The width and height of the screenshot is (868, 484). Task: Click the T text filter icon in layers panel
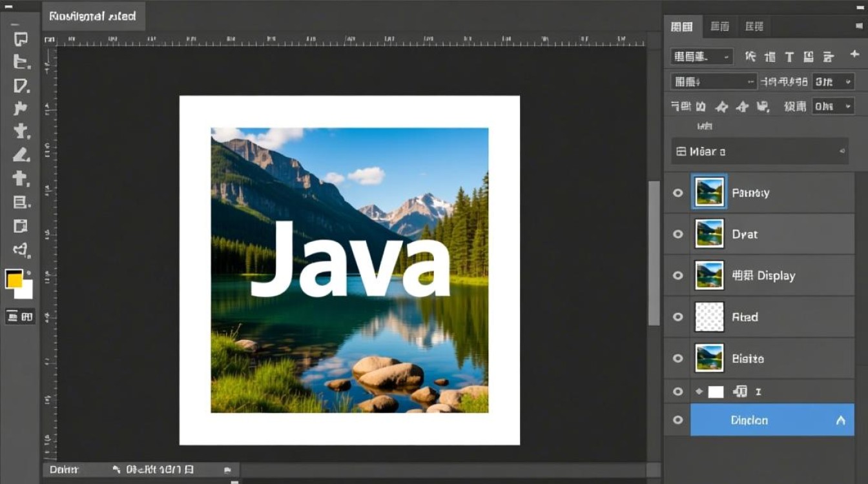pyautogui.click(x=789, y=57)
